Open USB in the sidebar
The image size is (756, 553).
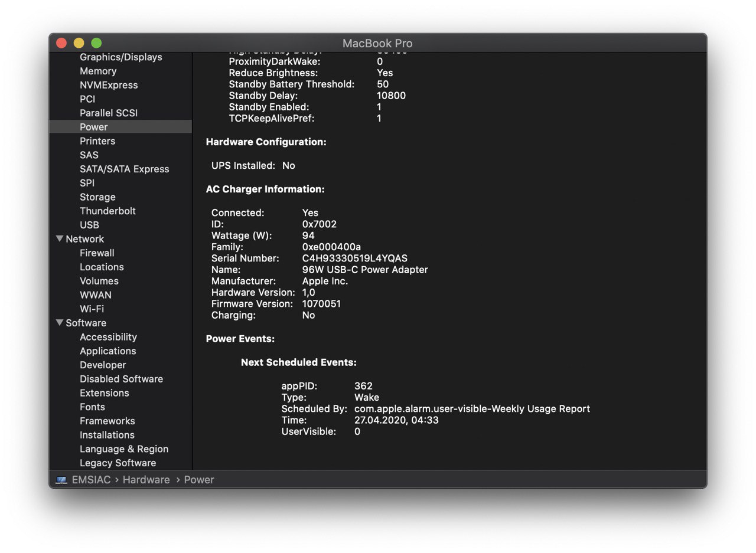pyautogui.click(x=89, y=225)
